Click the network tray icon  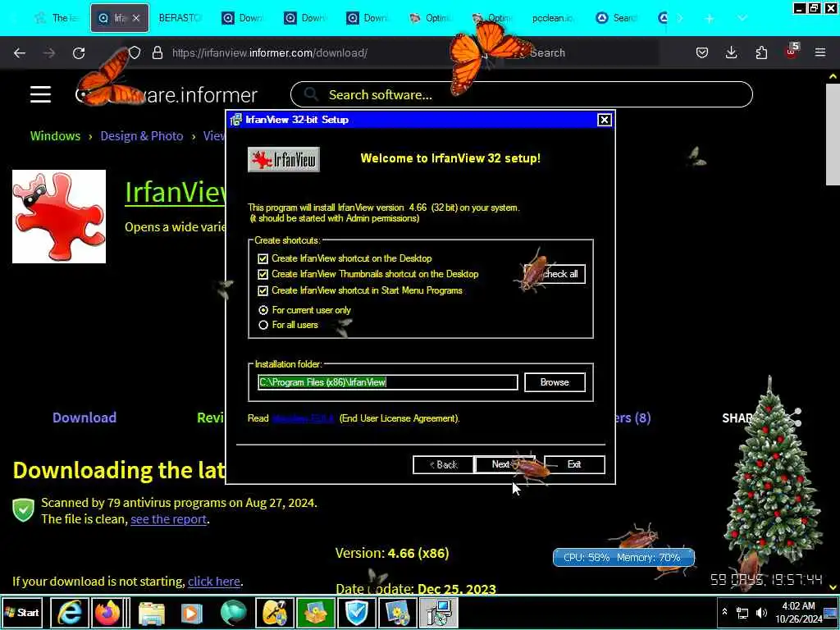click(742, 612)
